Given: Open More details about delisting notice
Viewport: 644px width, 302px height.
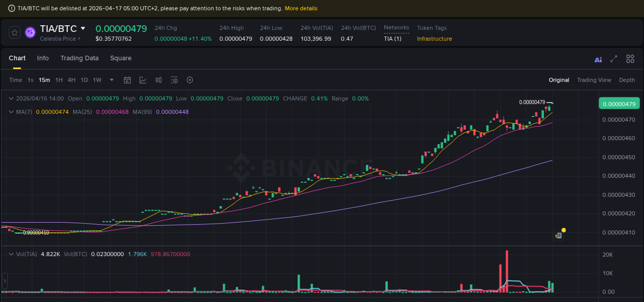Looking at the screenshot, I should tap(301, 8).
